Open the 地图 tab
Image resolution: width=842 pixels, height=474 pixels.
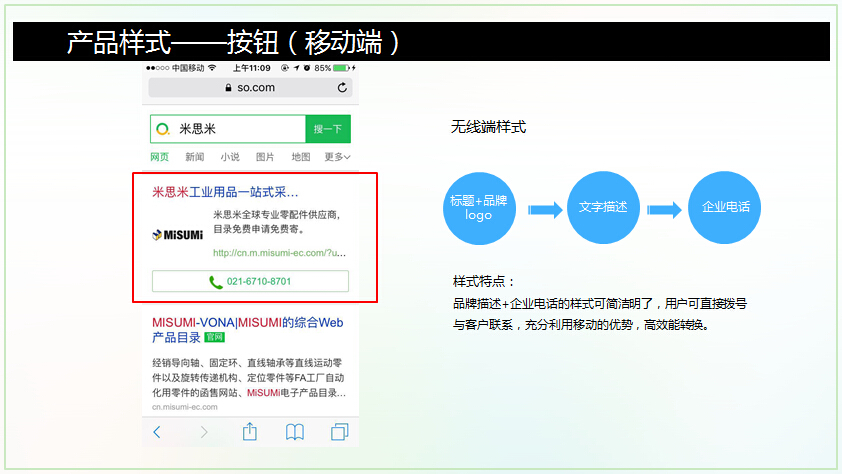300,157
